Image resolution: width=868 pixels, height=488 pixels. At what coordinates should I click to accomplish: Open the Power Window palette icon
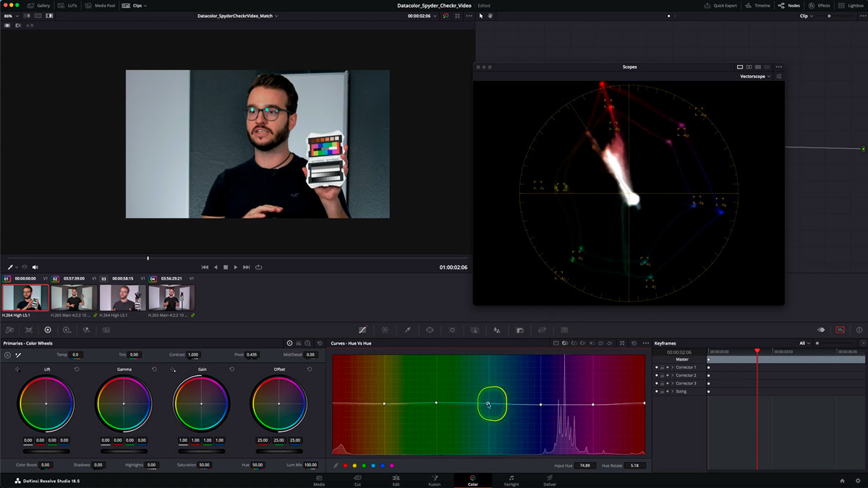coord(430,330)
